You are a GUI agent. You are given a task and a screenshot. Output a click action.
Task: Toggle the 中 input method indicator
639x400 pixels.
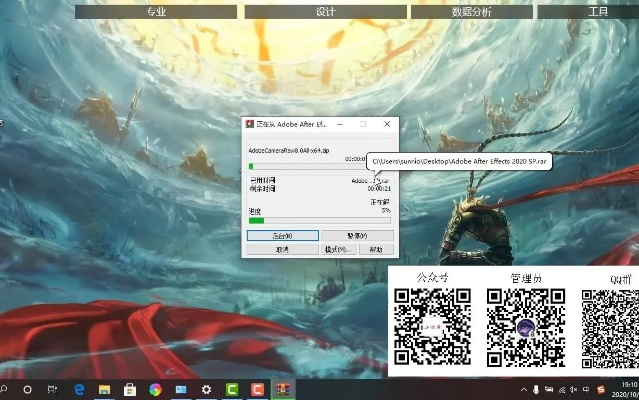(x=586, y=390)
